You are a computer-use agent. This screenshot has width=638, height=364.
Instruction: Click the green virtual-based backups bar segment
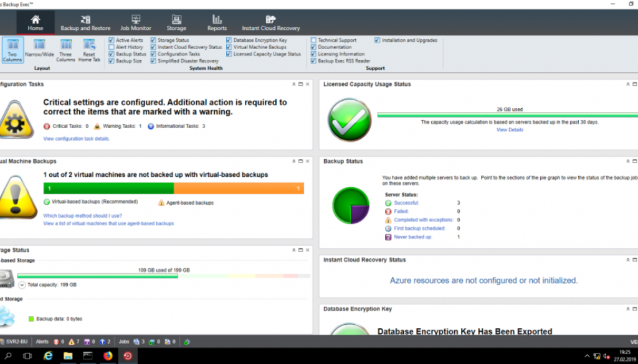point(108,188)
